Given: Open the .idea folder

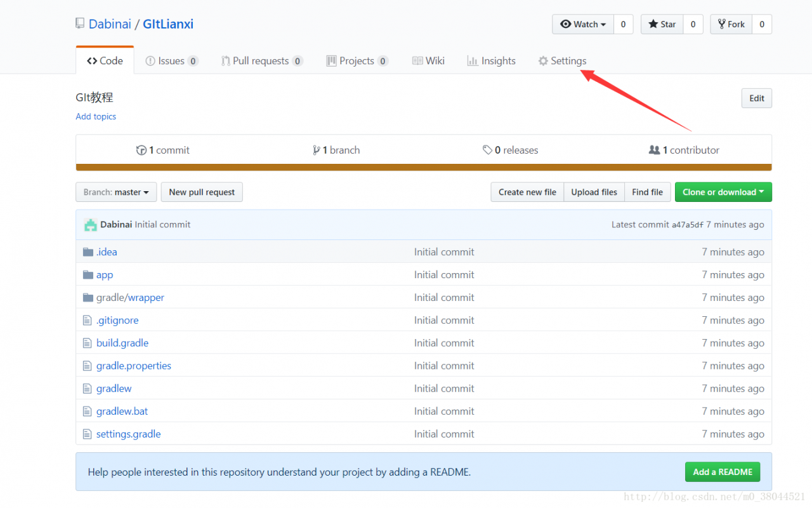Looking at the screenshot, I should (107, 252).
